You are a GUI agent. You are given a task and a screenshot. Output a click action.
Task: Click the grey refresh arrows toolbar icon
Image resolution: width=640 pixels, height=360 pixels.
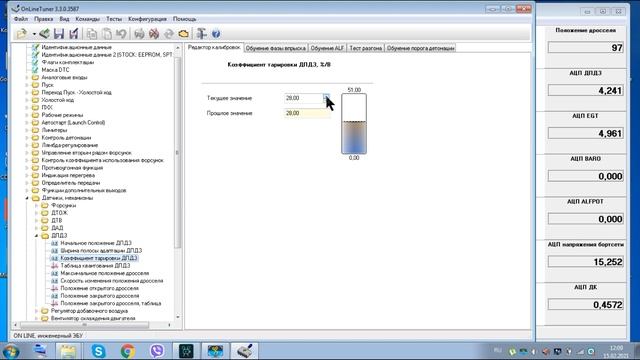[169, 34]
